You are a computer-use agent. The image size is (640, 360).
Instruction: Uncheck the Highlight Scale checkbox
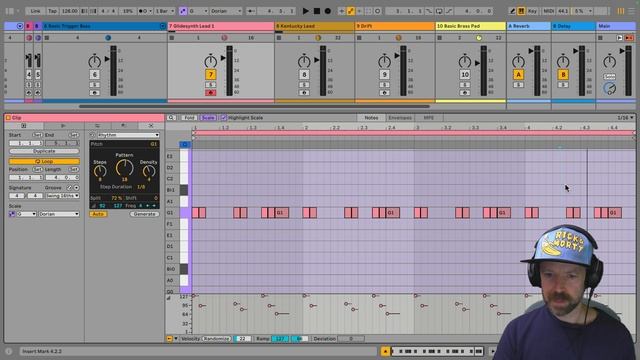coord(223,118)
